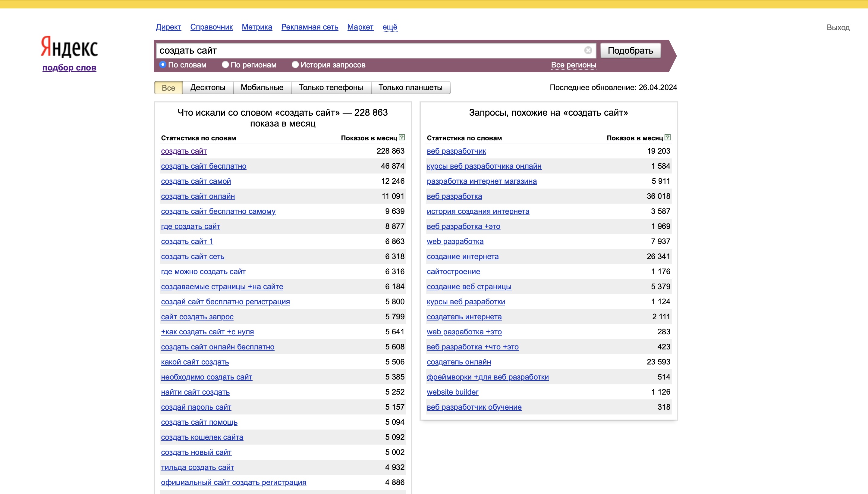The image size is (868, 494).
Task: Open 'история создания интернета' link
Action: pos(478,211)
